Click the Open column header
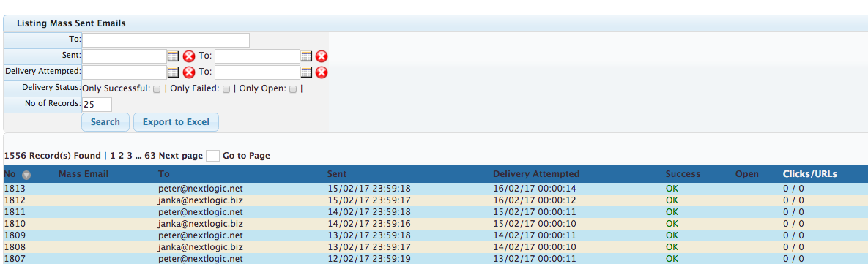 click(746, 174)
